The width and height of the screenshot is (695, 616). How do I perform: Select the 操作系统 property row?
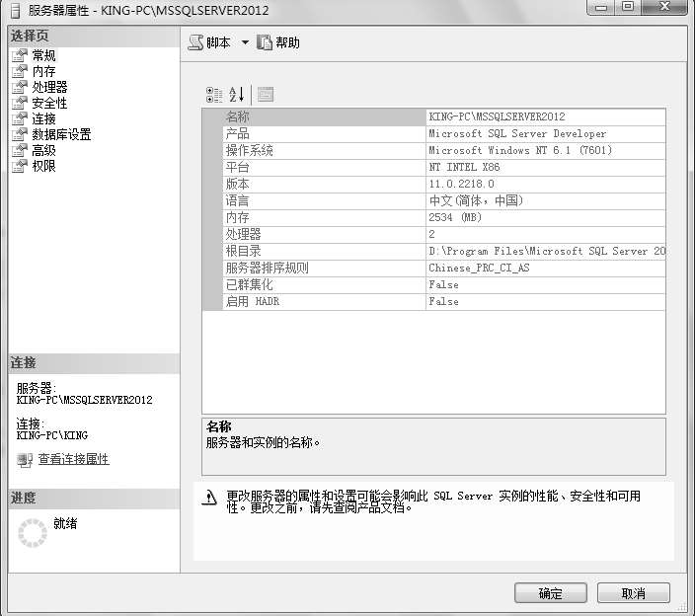[x=443, y=151]
